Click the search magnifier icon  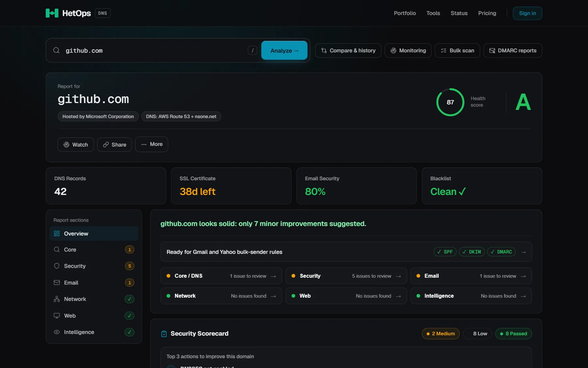(x=57, y=50)
